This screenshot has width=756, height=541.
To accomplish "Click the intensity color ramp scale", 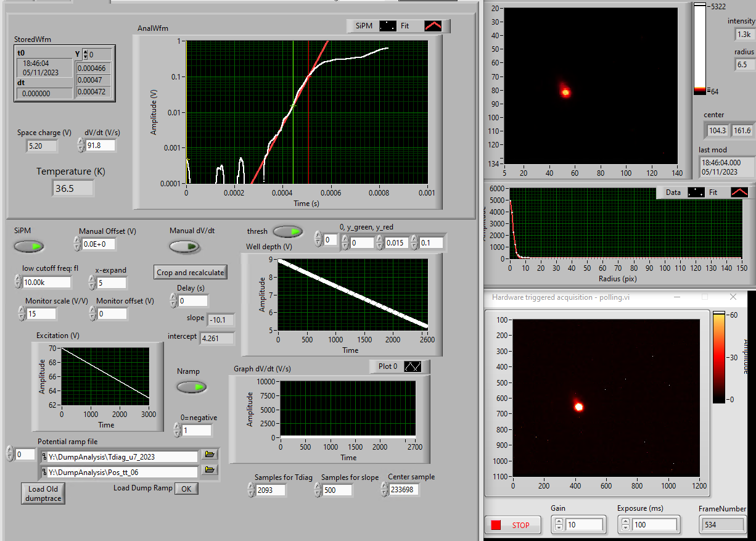I will (700, 48).
